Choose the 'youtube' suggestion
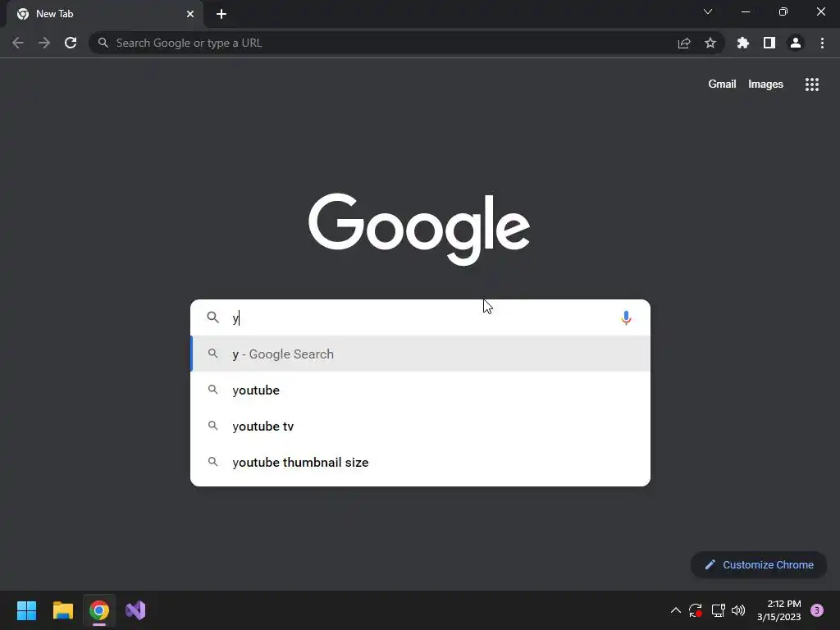This screenshot has height=630, width=840. (421, 390)
